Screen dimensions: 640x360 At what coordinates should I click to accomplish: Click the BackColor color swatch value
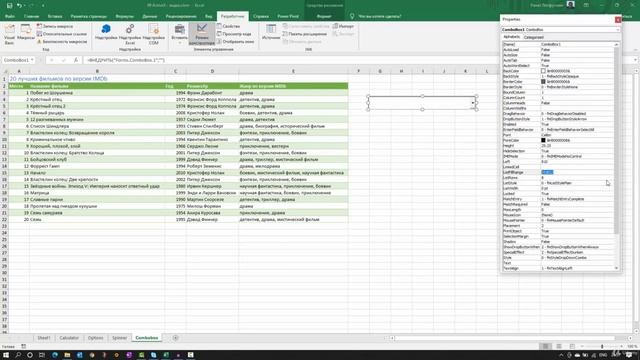pyautogui.click(x=543, y=71)
